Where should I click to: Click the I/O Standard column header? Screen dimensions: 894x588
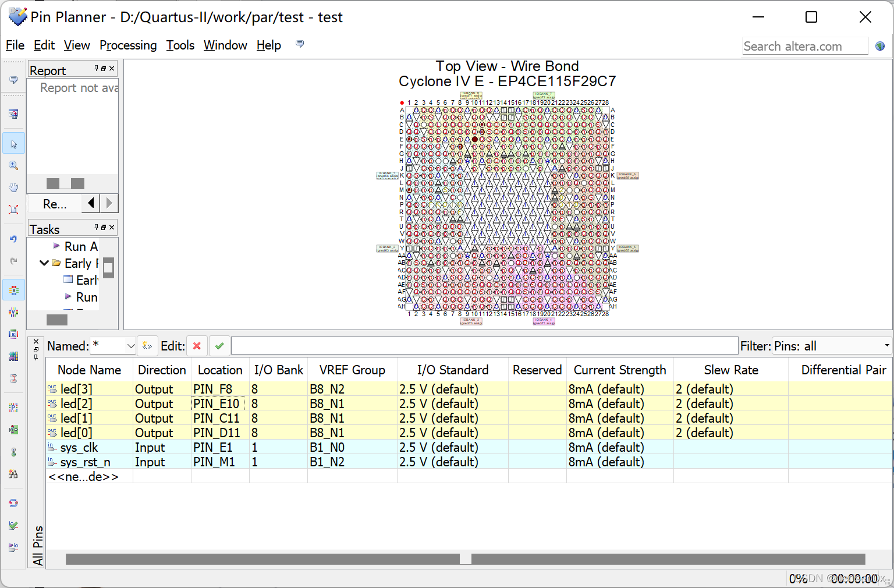[453, 370]
